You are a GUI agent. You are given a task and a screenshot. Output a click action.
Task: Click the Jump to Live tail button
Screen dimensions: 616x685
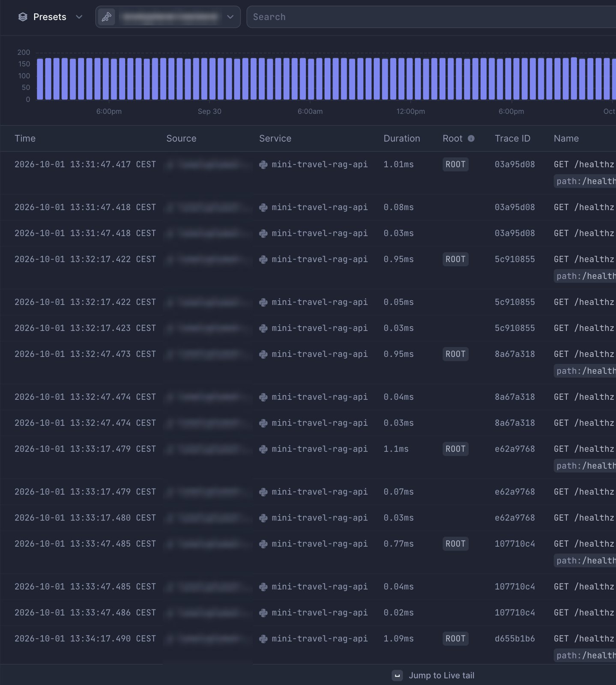point(433,675)
